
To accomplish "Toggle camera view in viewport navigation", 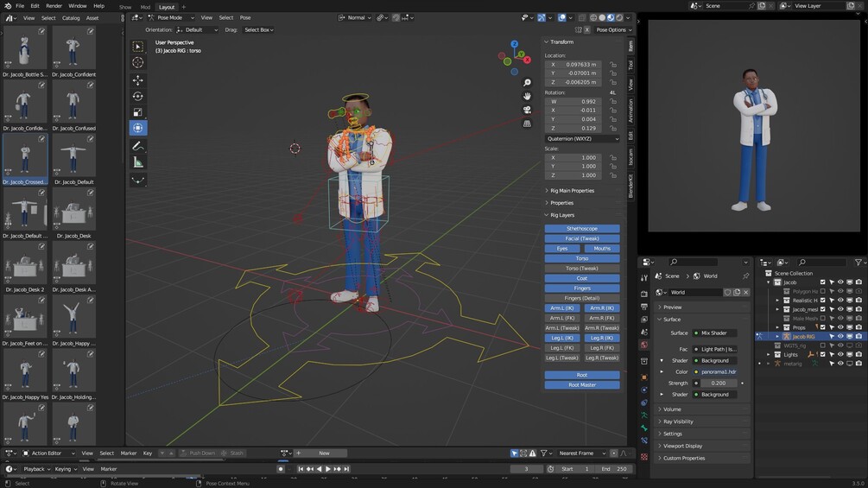I will [527, 110].
